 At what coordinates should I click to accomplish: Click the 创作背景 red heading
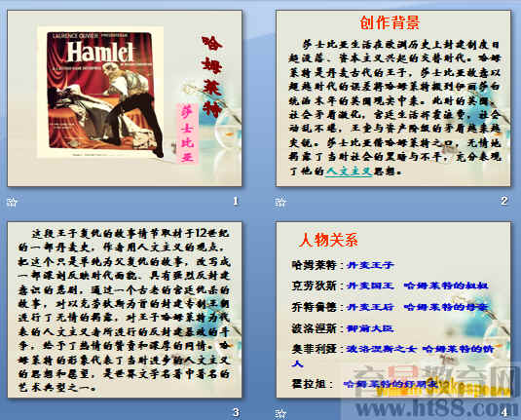(x=390, y=22)
